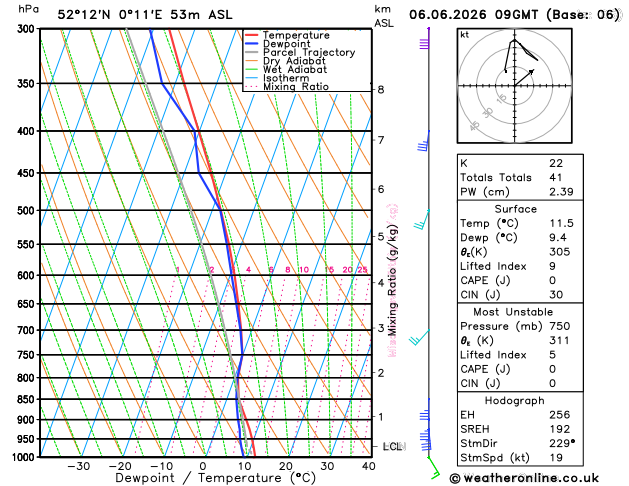
Task: Click the Pressure (mb) value 750
Action: [x=560, y=326]
